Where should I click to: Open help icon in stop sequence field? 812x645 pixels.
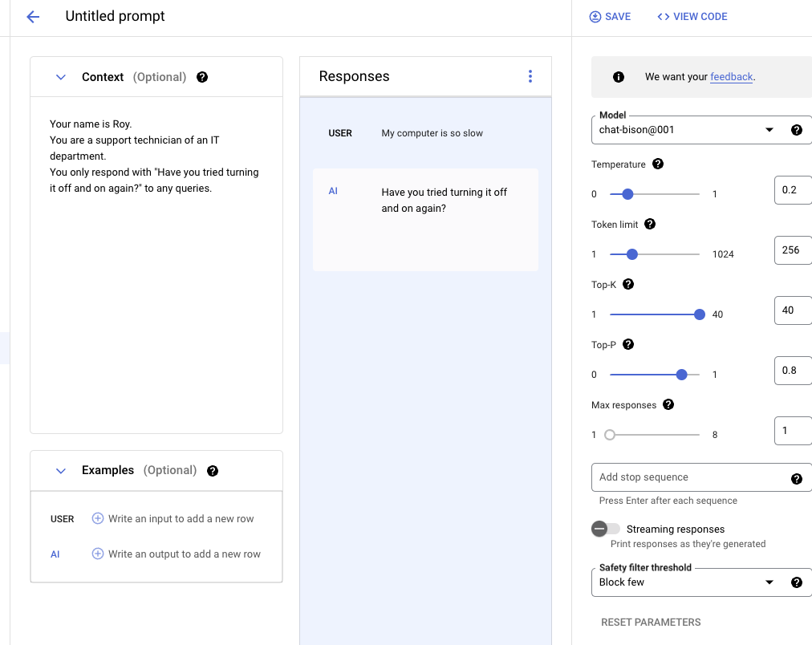coord(797,479)
